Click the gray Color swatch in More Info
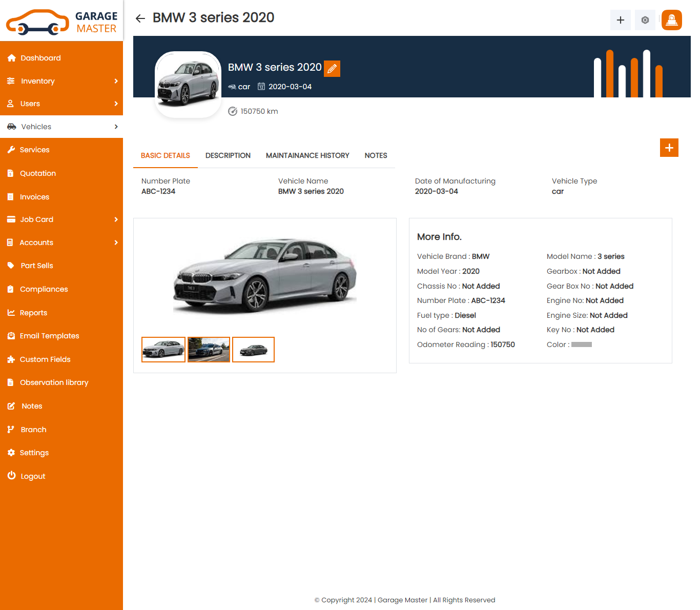 581,344
